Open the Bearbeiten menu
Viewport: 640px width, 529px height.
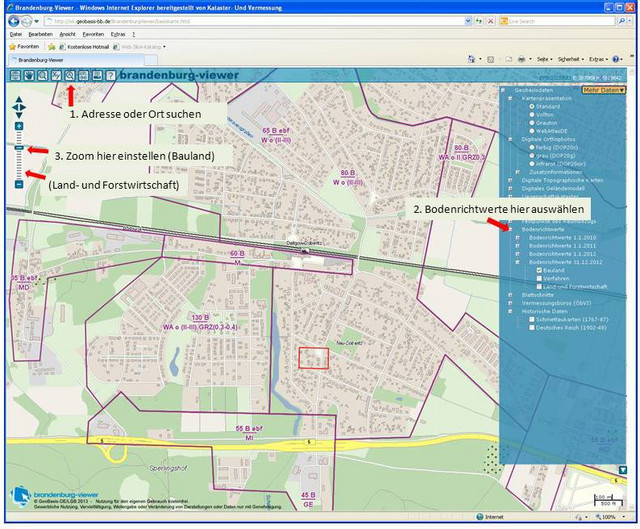[41, 34]
